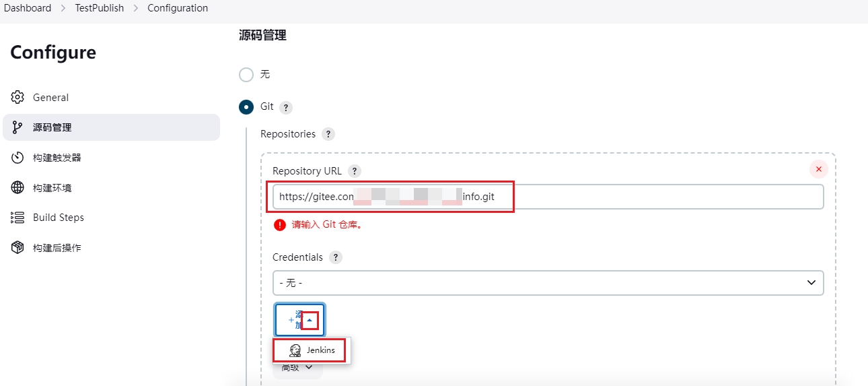Screen dimensions: 868x386
Task: Click the 构建后操作 box icon
Action: point(17,248)
